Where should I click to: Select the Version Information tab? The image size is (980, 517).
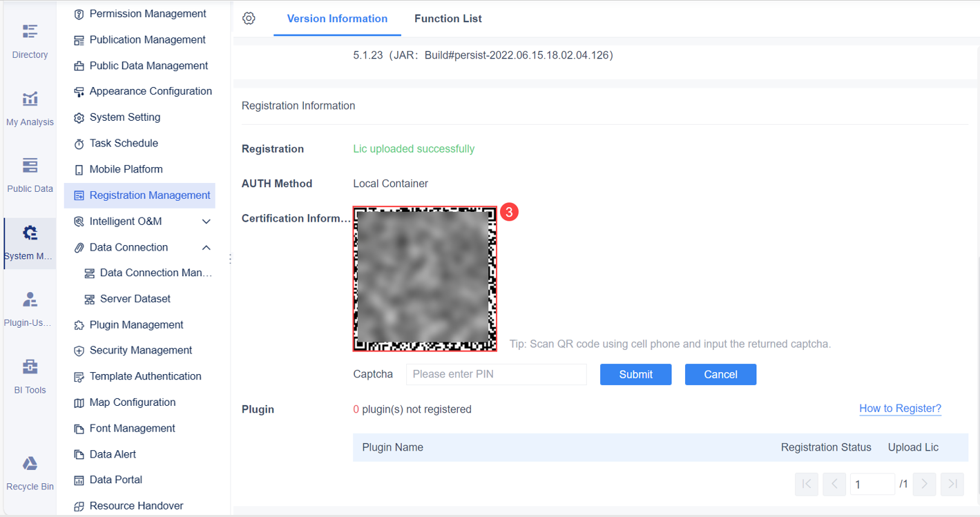[337, 19]
